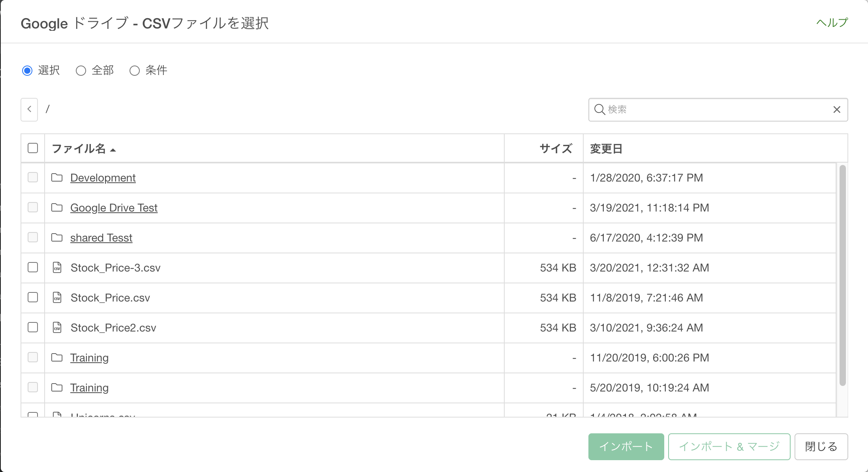This screenshot has height=472, width=868.
Task: Check the box for Stock_Price.csv
Action: (x=33, y=297)
